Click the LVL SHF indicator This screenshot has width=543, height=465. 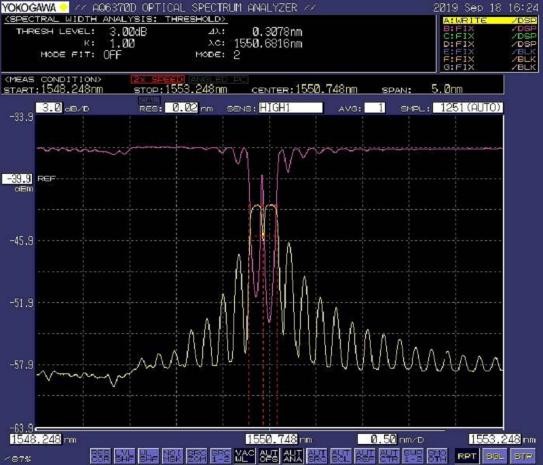pyautogui.click(x=124, y=456)
